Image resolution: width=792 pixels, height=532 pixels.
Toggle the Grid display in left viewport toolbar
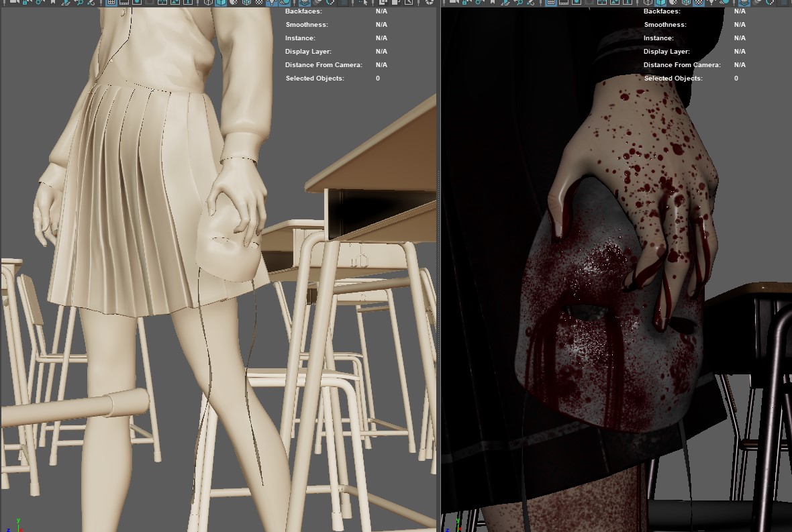[111, 3]
